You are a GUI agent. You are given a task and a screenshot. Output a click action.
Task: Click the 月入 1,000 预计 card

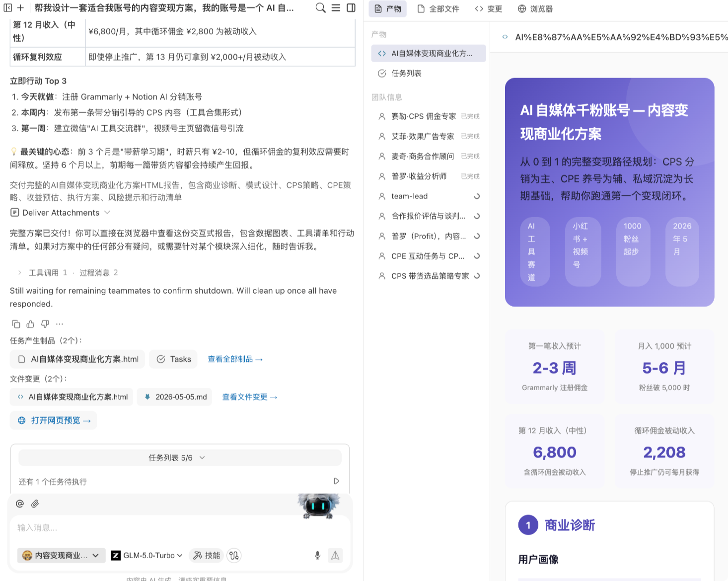pos(664,367)
